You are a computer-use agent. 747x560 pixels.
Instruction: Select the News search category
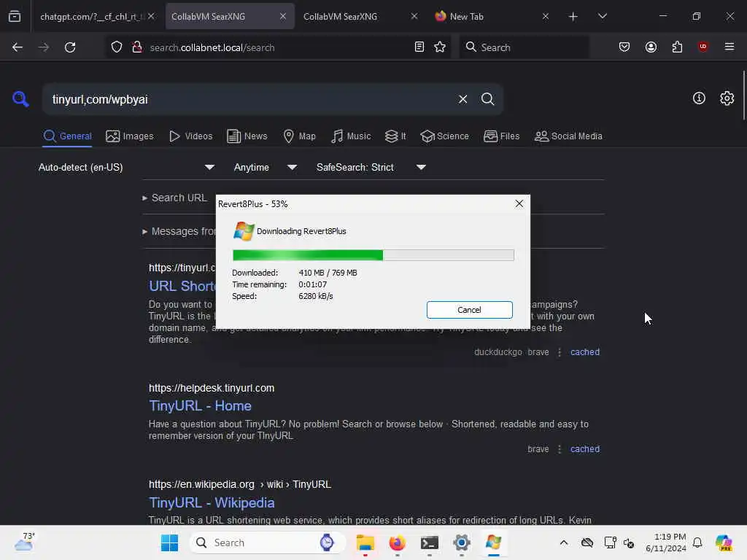point(247,136)
